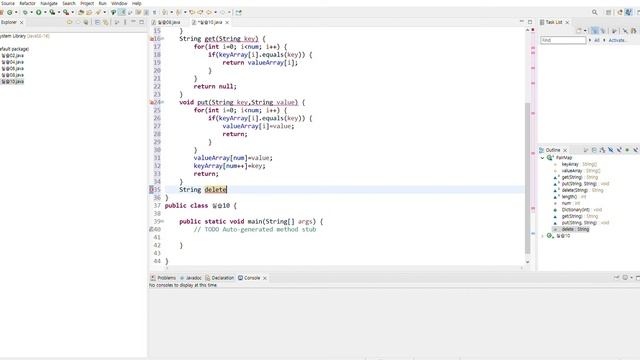Viewport: 640px width, 360px height.
Task: Open the Window menu
Action: [119, 3]
